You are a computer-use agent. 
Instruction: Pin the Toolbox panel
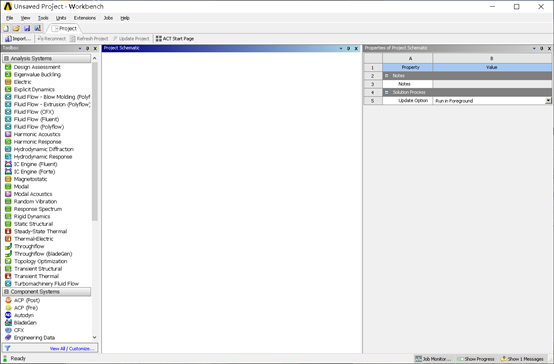click(88, 48)
